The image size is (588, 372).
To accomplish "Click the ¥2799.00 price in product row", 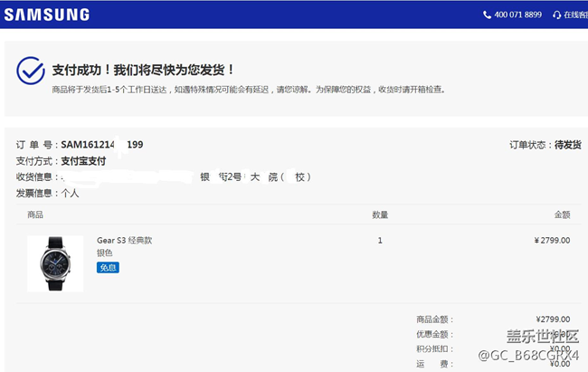I will click(x=552, y=241).
